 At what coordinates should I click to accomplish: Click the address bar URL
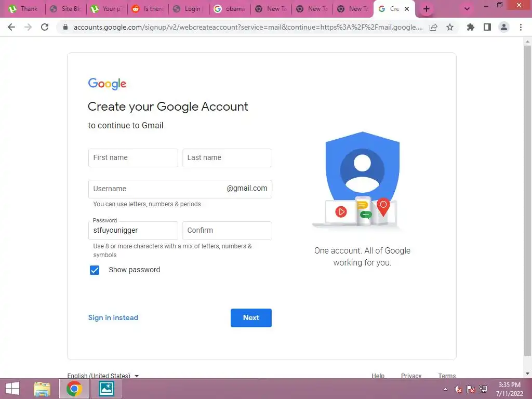[x=248, y=27]
